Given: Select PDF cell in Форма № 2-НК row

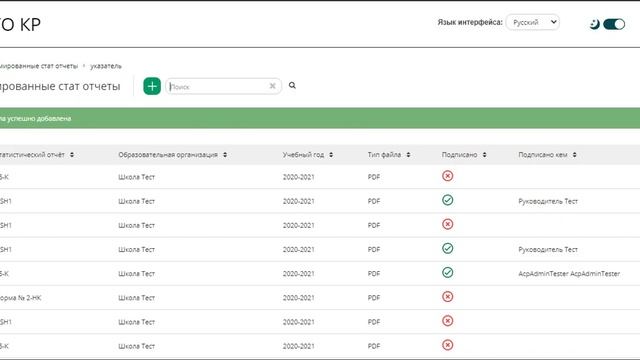Looking at the screenshot, I should click(x=374, y=298).
